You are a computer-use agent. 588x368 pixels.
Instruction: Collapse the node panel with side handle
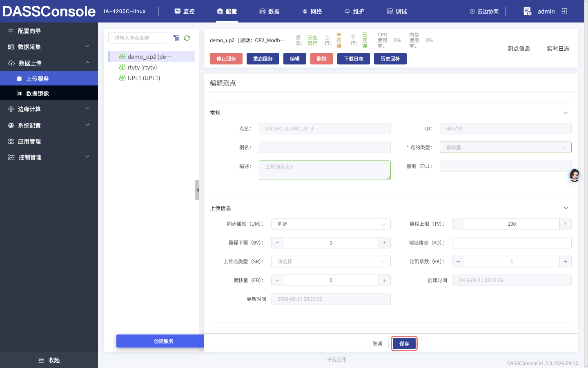tap(197, 190)
